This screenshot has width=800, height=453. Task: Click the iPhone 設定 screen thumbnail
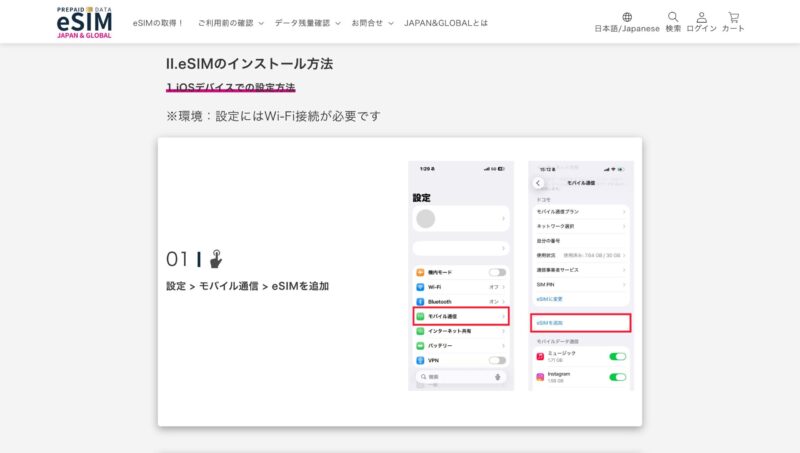point(461,276)
